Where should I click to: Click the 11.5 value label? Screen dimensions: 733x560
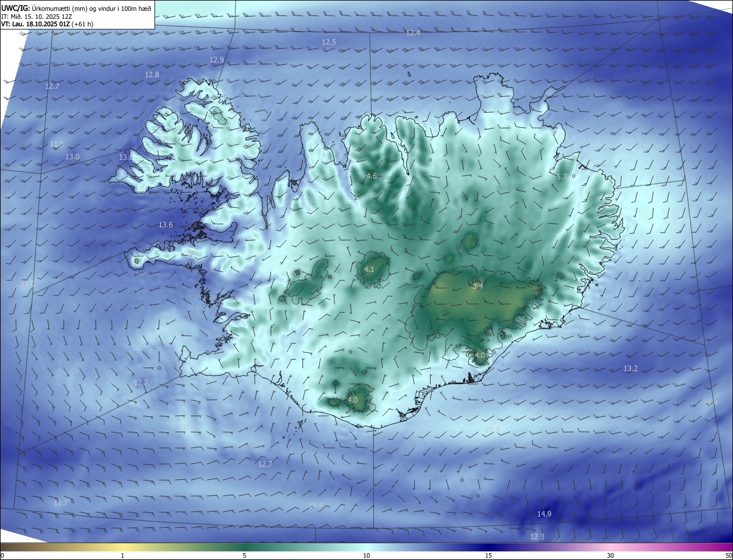[57, 144]
